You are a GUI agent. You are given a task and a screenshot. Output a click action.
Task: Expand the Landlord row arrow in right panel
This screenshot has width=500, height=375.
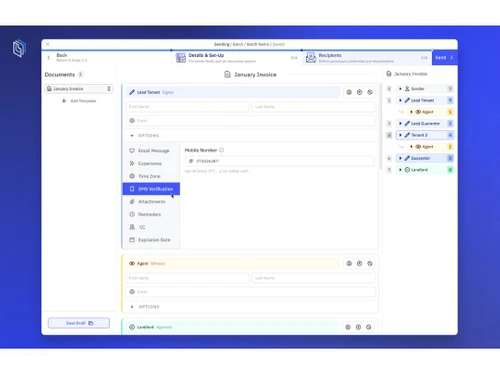pyautogui.click(x=400, y=170)
